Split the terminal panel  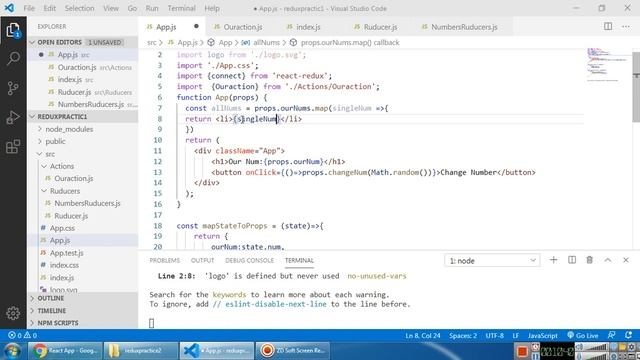572,260
